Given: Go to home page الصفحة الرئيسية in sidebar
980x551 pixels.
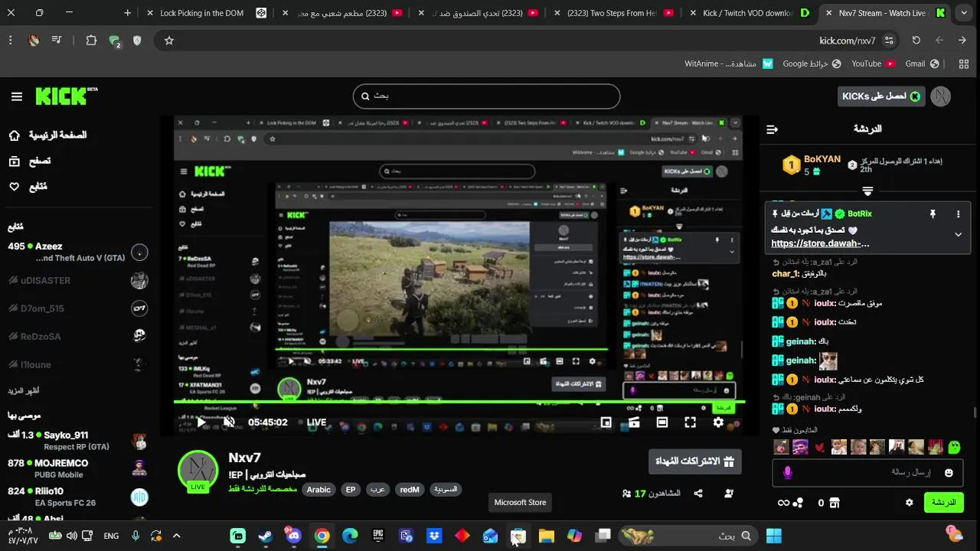Looking at the screenshot, I should 47,135.
